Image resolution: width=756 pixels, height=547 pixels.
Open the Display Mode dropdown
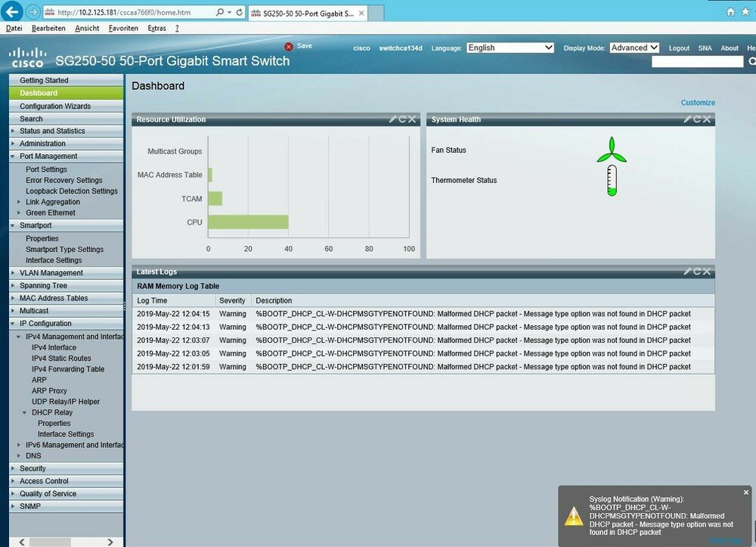point(634,48)
